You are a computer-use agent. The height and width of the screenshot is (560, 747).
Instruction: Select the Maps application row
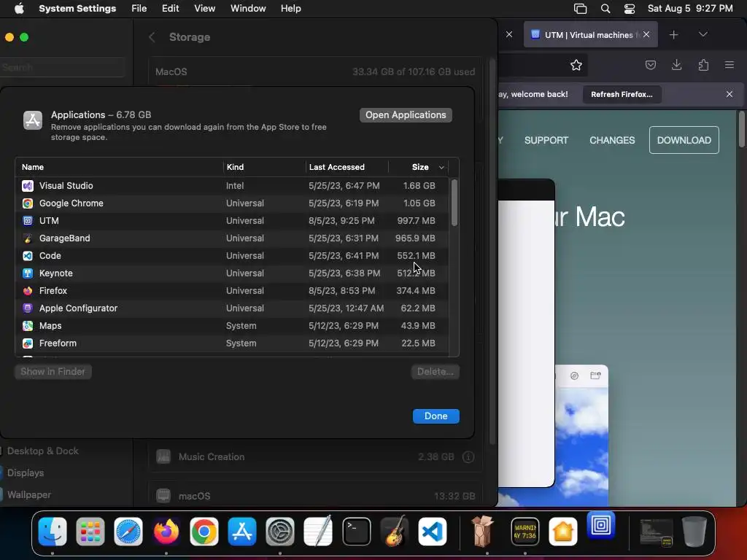232,326
